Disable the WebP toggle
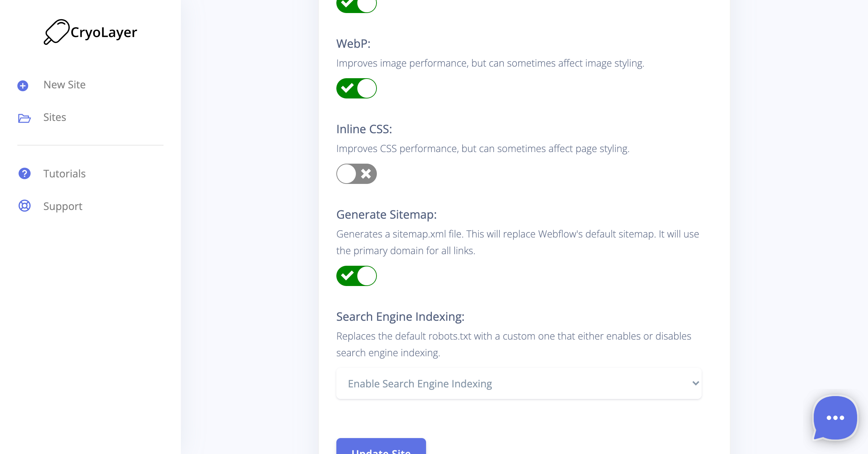The image size is (868, 454). (x=356, y=88)
